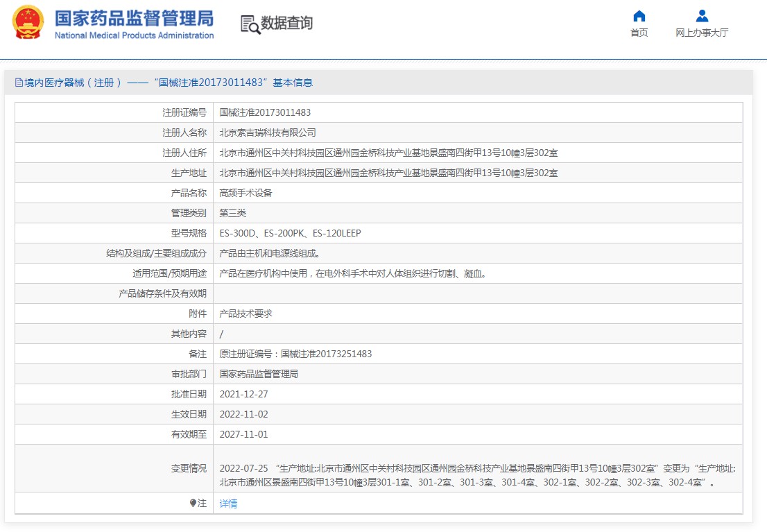Click the user icon above 网上办事大厅
The width and height of the screenshot is (767, 532).
(x=702, y=16)
